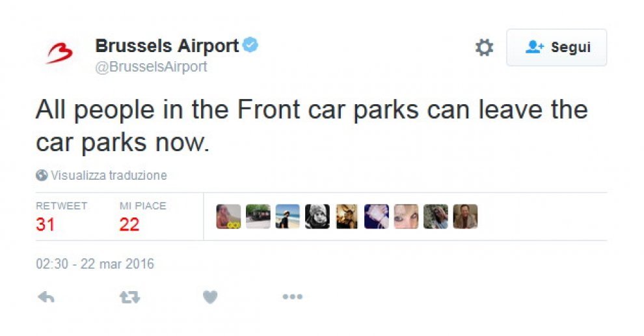
Task: Open the man-in-suit avatar at row end
Action: pyautogui.click(x=465, y=216)
